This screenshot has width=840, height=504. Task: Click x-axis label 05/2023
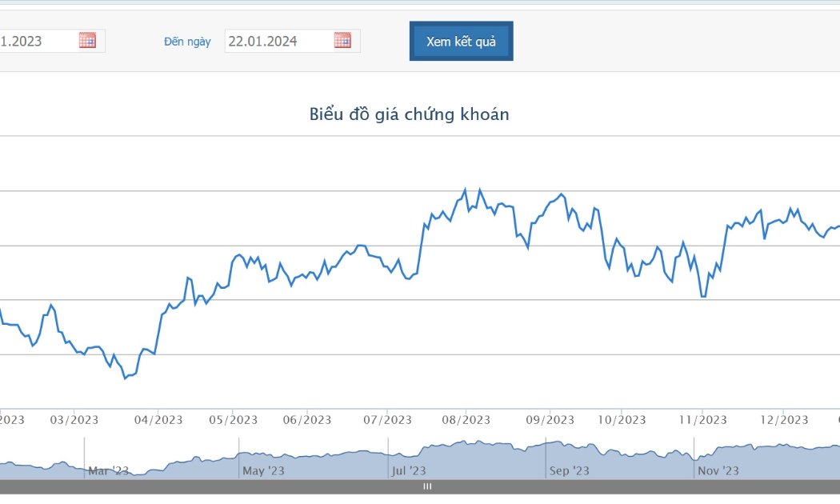pyautogui.click(x=233, y=420)
